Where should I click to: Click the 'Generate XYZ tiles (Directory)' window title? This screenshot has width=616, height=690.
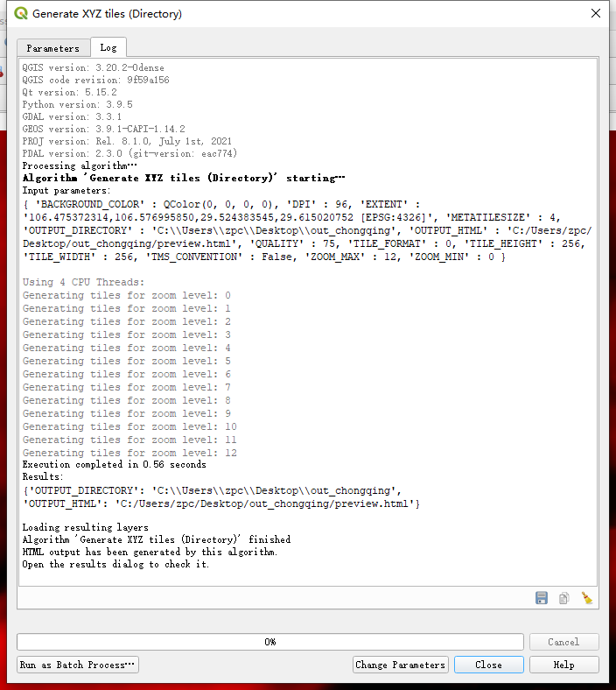(x=108, y=14)
